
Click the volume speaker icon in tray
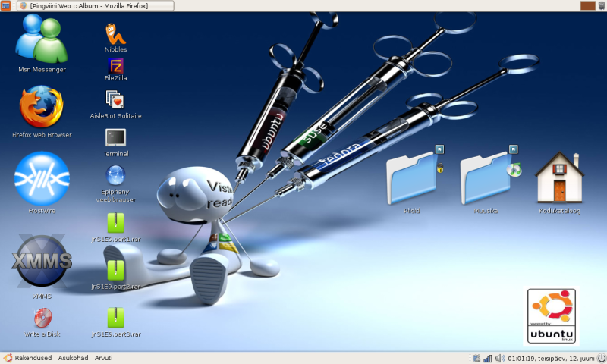pos(500,358)
